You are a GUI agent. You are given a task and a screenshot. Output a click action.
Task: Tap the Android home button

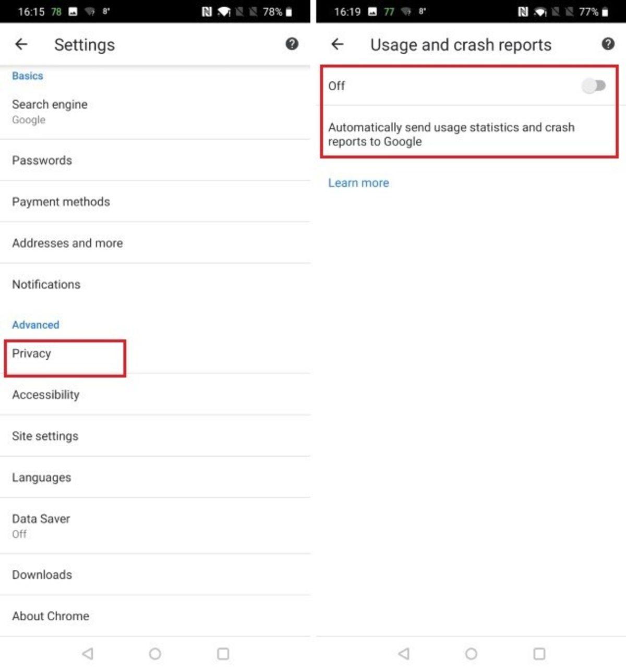click(154, 654)
